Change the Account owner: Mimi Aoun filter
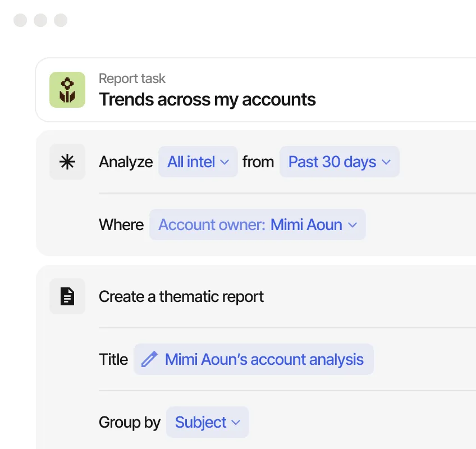Screen dimensions: 476x449 (x=257, y=224)
